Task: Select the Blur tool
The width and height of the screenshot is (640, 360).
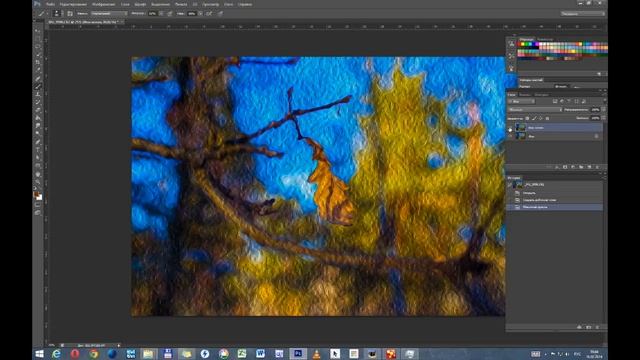Action: tap(38, 126)
